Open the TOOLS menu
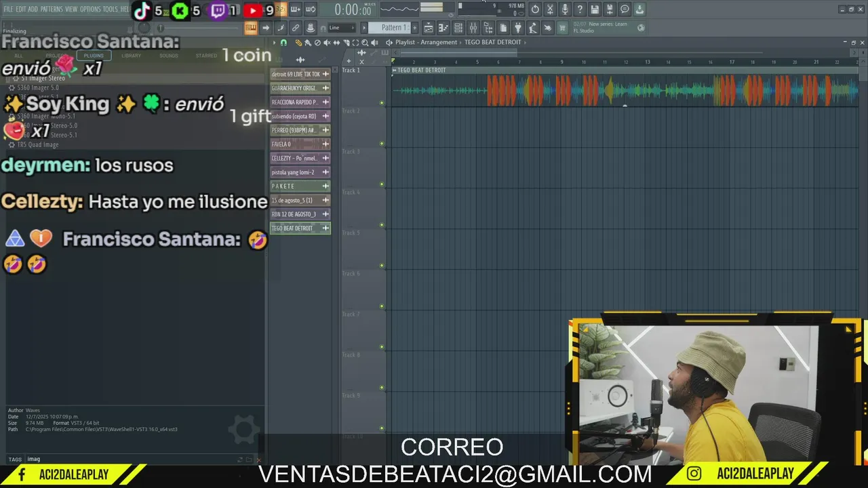The image size is (868, 488). tap(110, 9)
